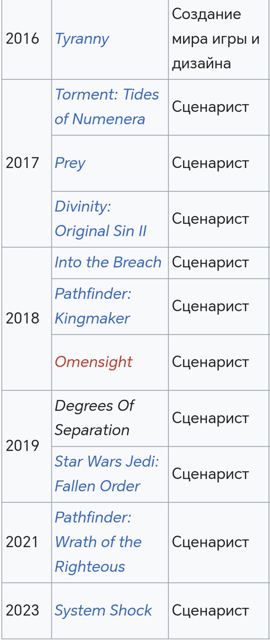Select the 2021 year cell

pos(27,542)
